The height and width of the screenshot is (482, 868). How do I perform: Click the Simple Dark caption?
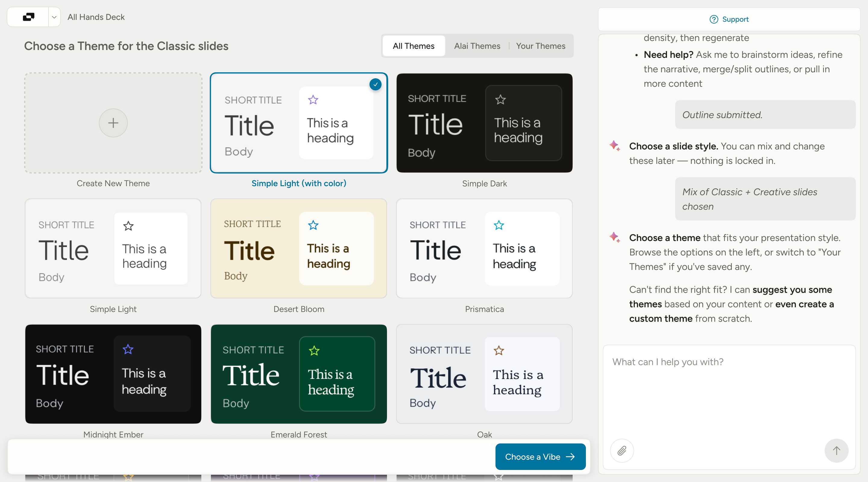484,183
